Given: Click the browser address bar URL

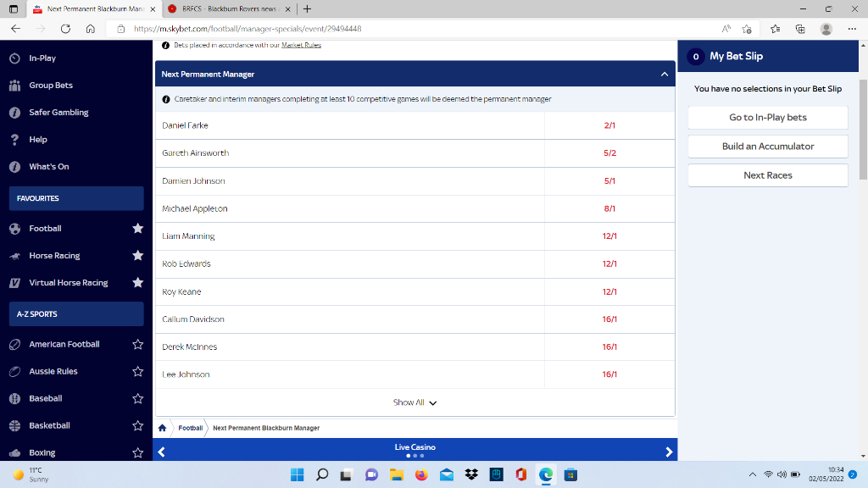Looking at the screenshot, I should pos(248,29).
